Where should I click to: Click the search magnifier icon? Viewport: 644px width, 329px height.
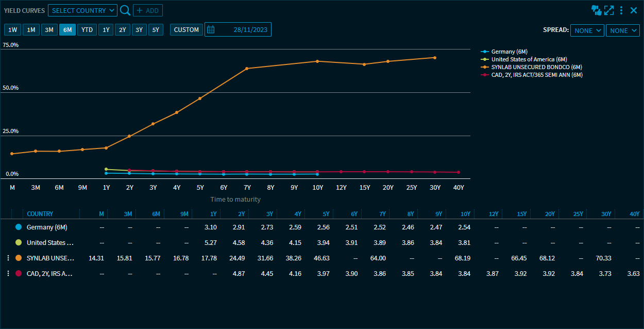(125, 10)
